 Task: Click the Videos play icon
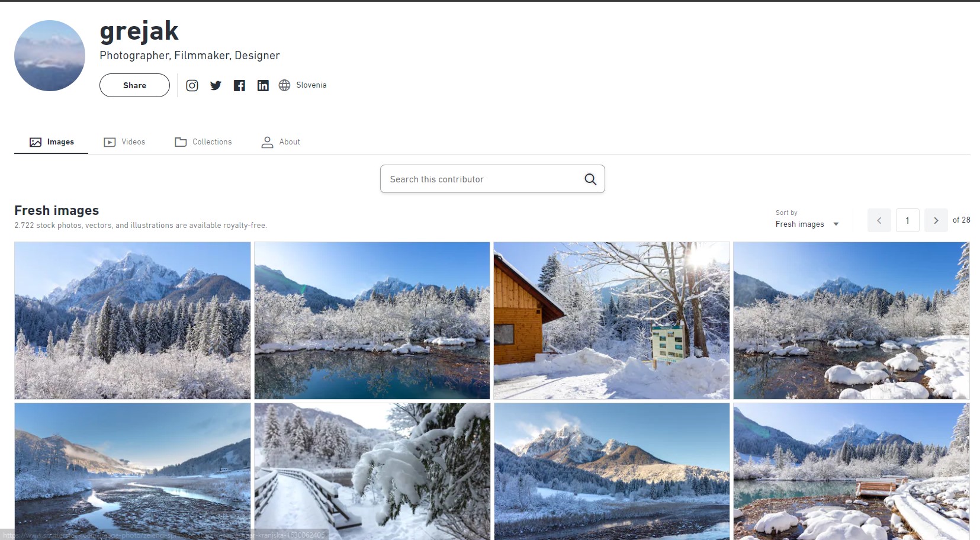109,142
